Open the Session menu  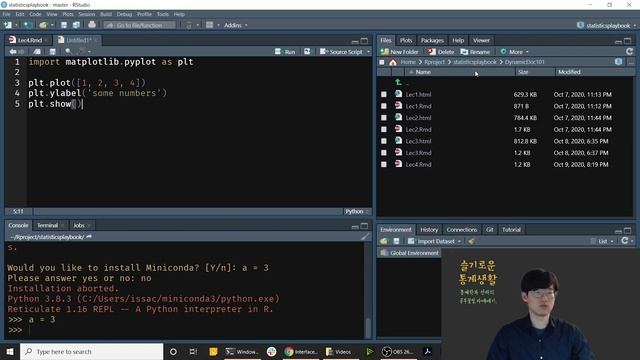coord(87,14)
